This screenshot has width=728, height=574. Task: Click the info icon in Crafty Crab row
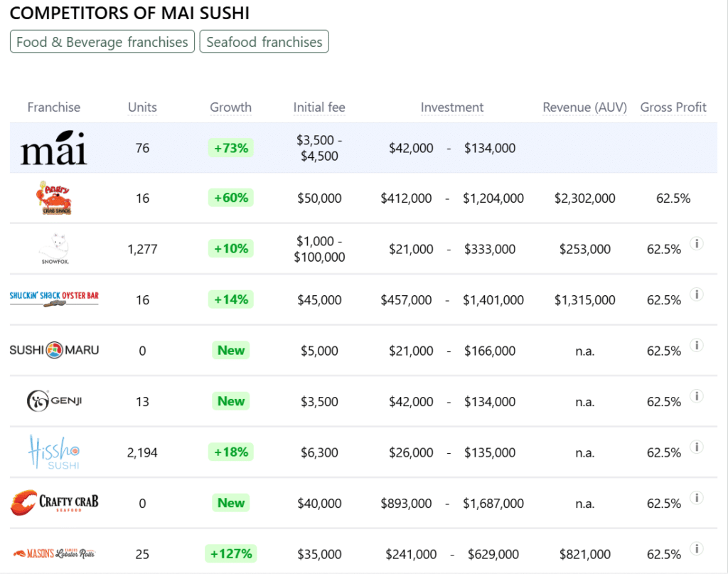[x=697, y=498]
